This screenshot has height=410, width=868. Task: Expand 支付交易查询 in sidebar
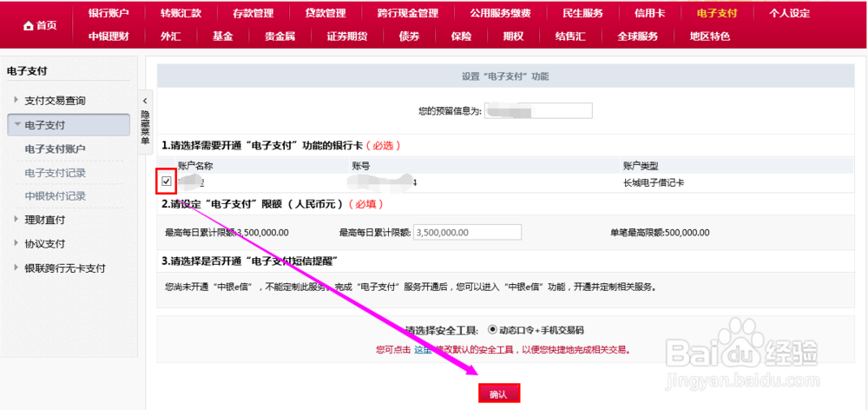(55, 101)
